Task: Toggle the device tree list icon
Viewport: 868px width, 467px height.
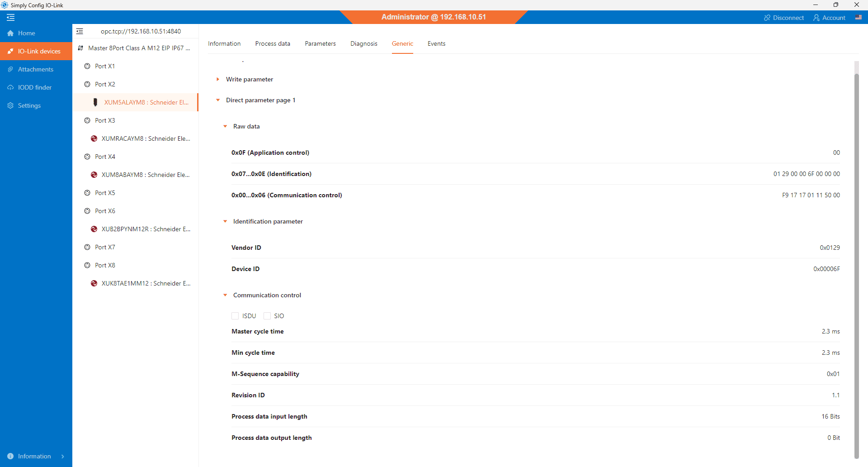Action: click(x=80, y=31)
